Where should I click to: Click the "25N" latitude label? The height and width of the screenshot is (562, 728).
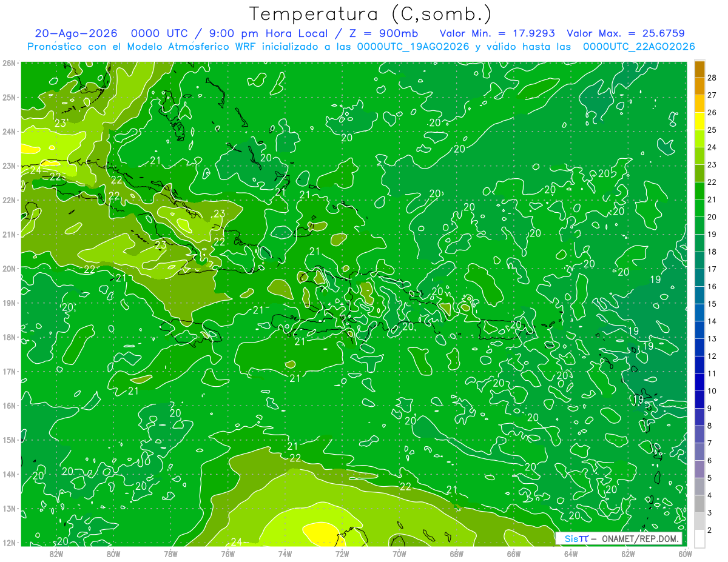(9, 97)
